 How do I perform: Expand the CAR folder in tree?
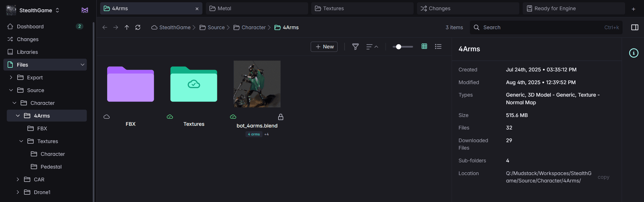pyautogui.click(x=18, y=179)
